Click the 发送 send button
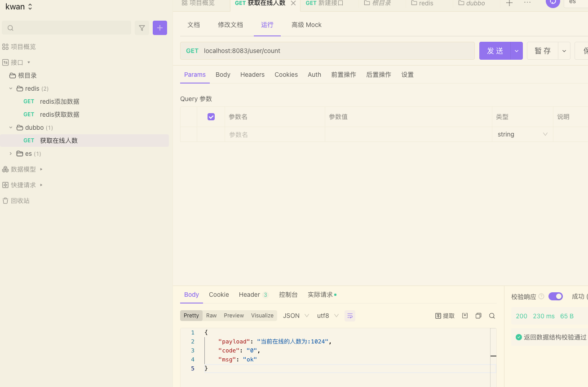This screenshot has height=387, width=588. [x=495, y=51]
